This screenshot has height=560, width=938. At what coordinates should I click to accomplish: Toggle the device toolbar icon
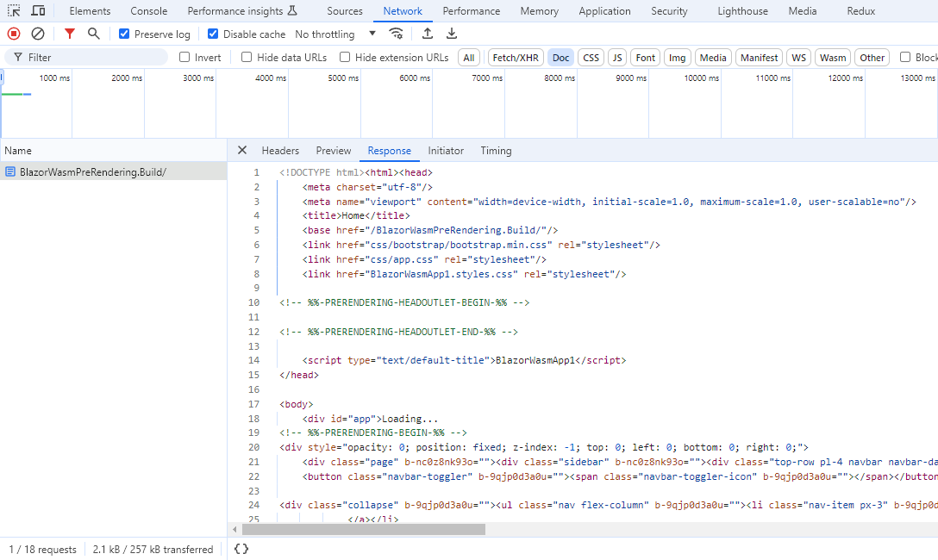(39, 11)
